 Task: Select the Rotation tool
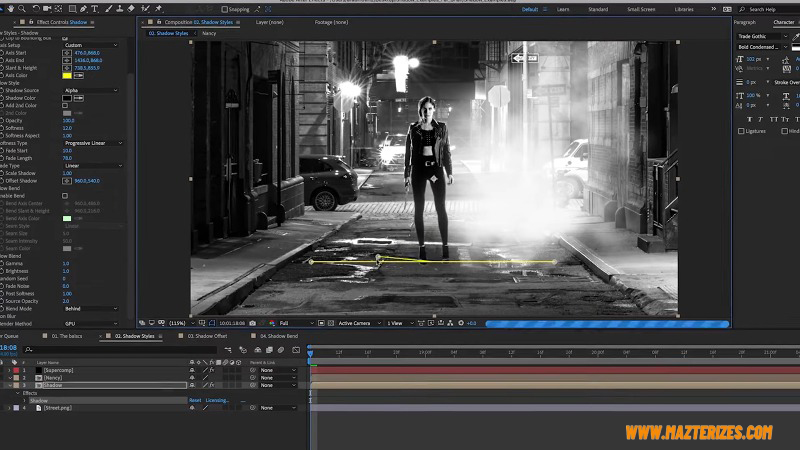[x=36, y=9]
